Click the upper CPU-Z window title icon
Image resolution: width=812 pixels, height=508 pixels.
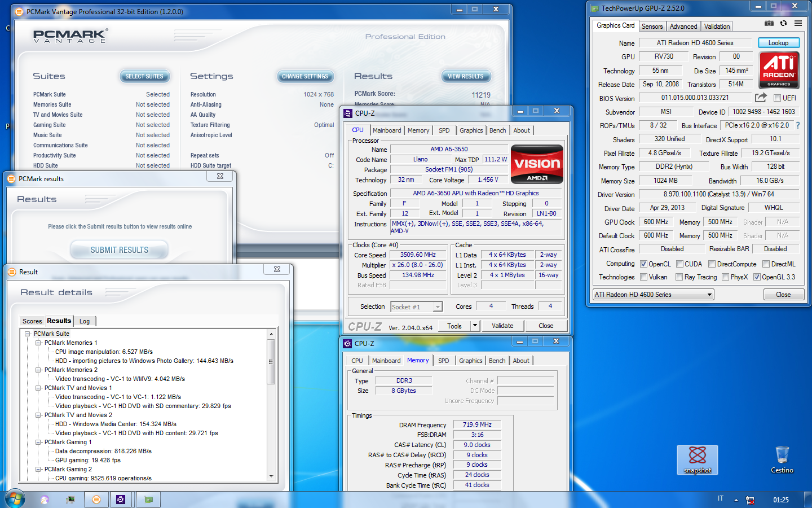pyautogui.click(x=348, y=113)
